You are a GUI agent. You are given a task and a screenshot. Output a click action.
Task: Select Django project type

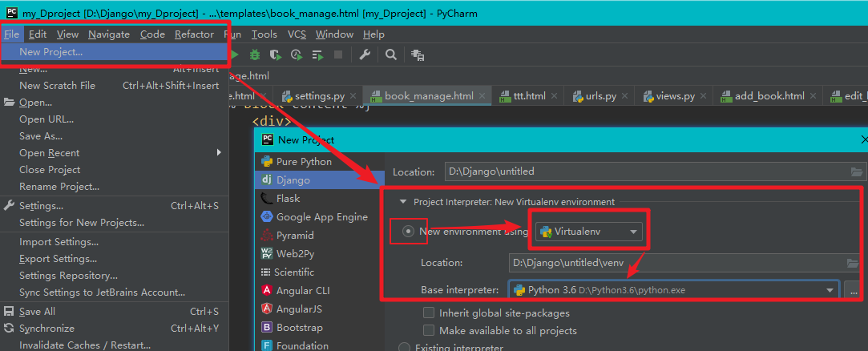pos(293,180)
